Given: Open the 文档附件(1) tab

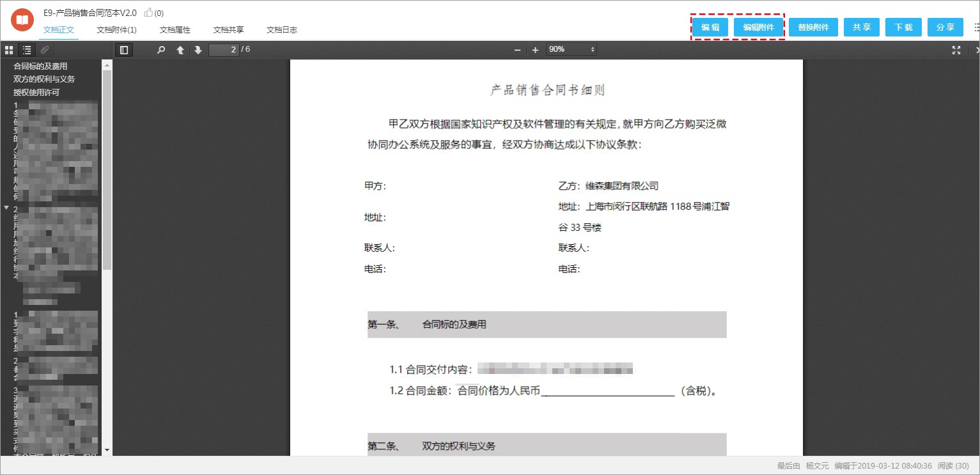Looking at the screenshot, I should point(116,29).
